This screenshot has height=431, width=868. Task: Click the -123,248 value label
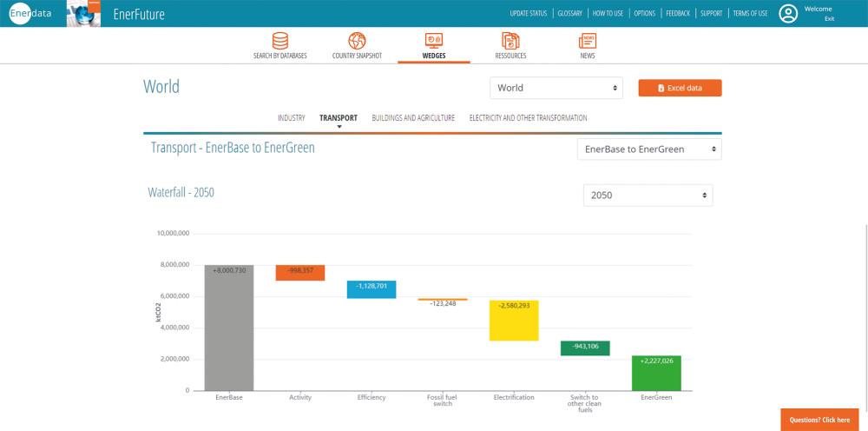coord(443,303)
